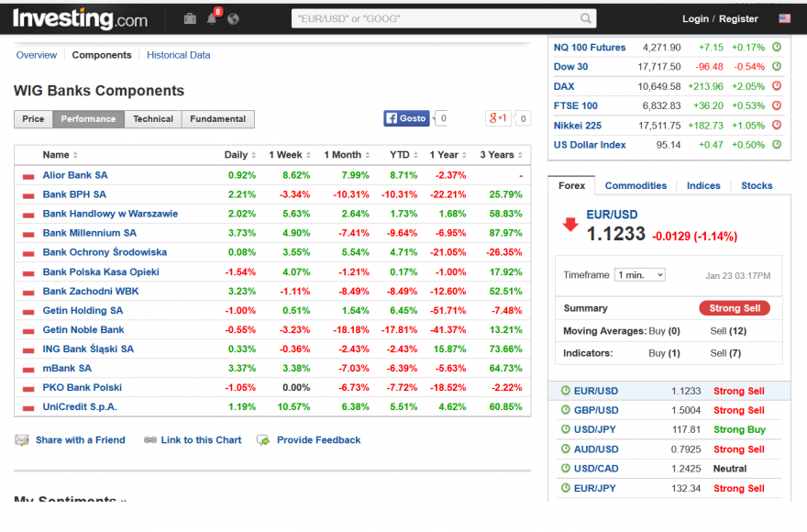Image resolution: width=807 pixels, height=532 pixels.
Task: Click clock icon beside GBP/USD row
Action: coord(565,409)
